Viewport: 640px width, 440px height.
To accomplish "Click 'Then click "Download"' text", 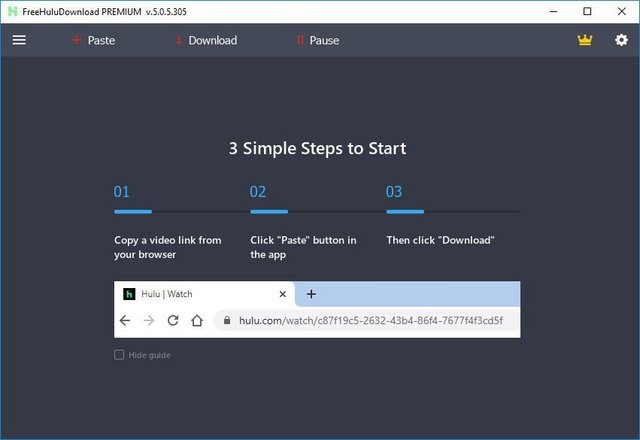I will (440, 240).
